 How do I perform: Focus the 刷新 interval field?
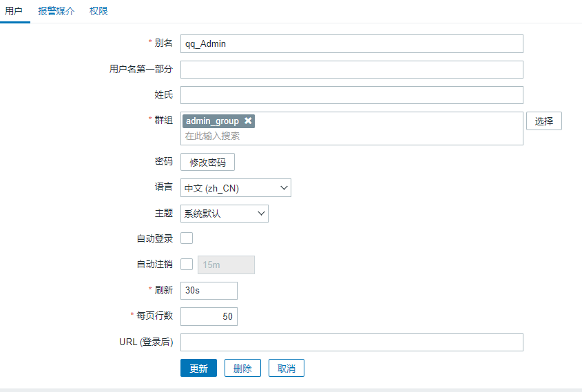point(209,291)
